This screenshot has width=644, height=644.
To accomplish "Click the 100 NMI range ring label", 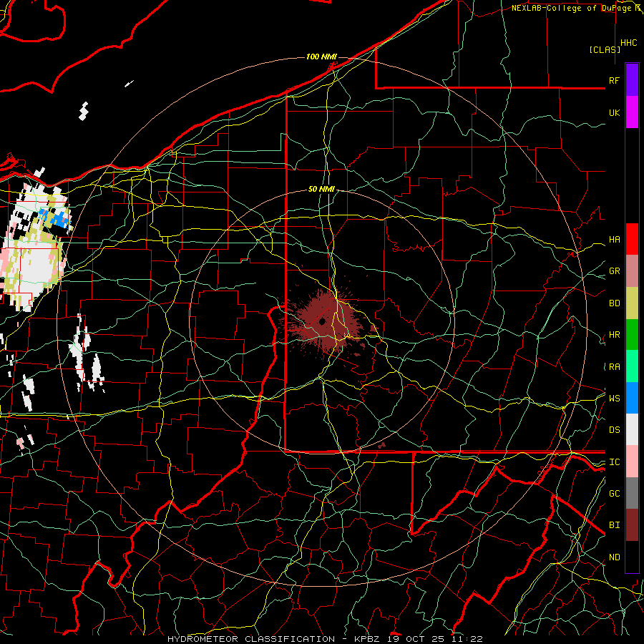I will pos(321,57).
